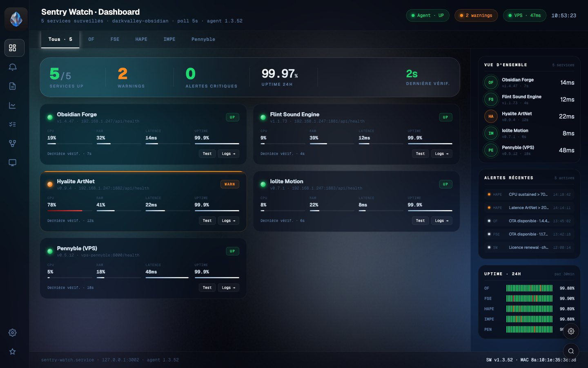Image resolution: width=588 pixels, height=368 pixels.
Task: Click green status dot on Flint Sound Engine card
Action: 263,117
